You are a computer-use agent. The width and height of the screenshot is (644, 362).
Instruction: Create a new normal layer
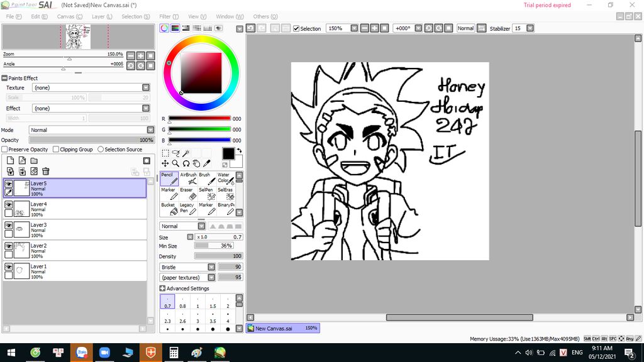point(10,160)
